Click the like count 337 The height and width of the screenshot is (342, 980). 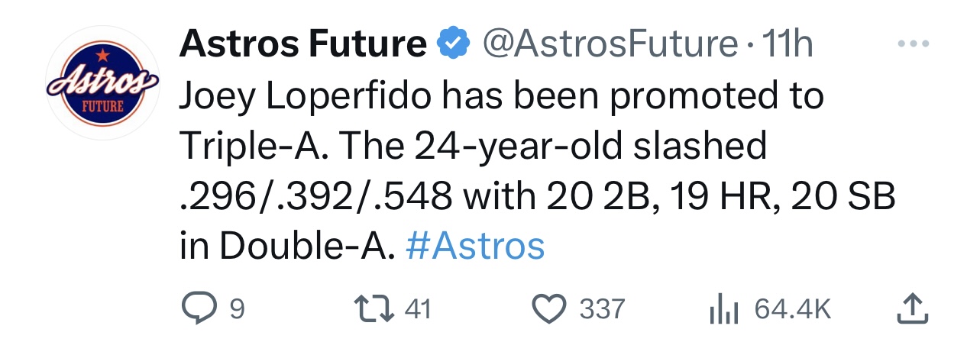pos(602,309)
